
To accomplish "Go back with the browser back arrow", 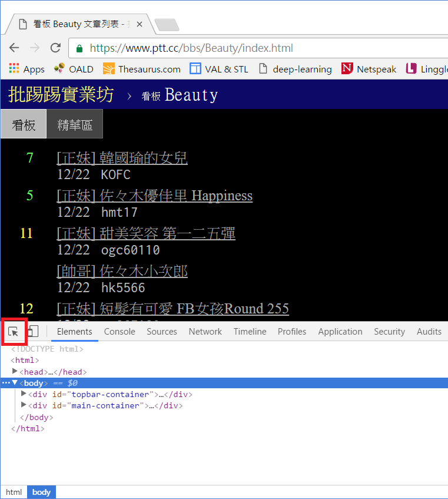I will tap(14, 48).
